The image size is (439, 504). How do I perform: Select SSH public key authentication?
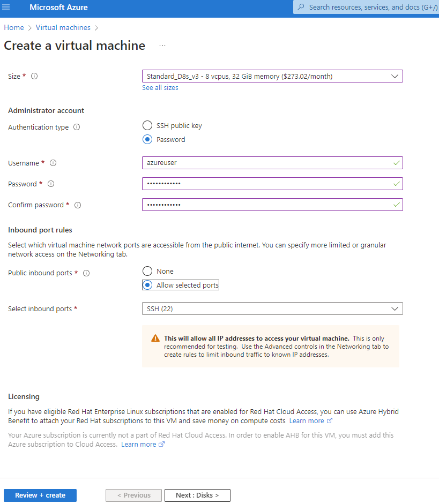(147, 125)
